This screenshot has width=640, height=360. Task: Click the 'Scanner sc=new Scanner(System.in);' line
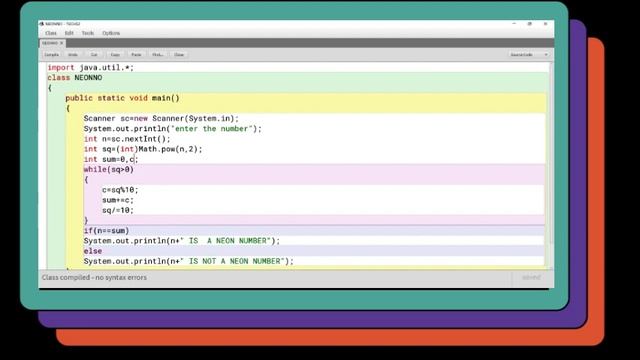[x=161, y=119]
